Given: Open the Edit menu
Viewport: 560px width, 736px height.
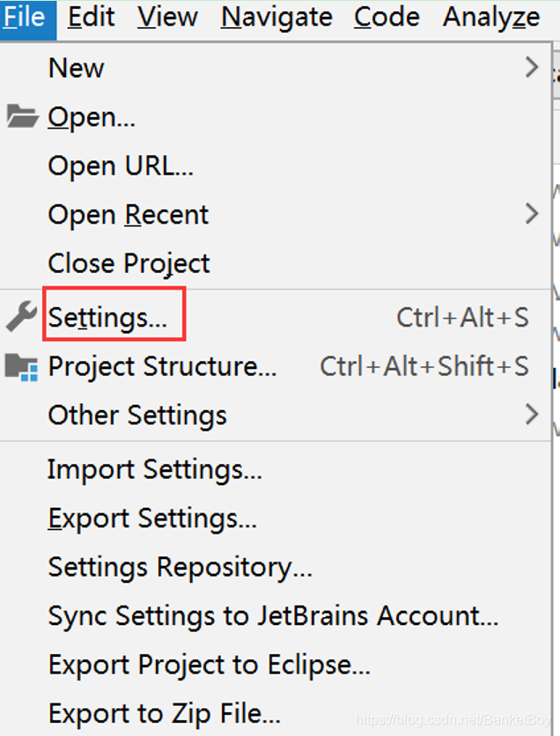Looking at the screenshot, I should [91, 18].
